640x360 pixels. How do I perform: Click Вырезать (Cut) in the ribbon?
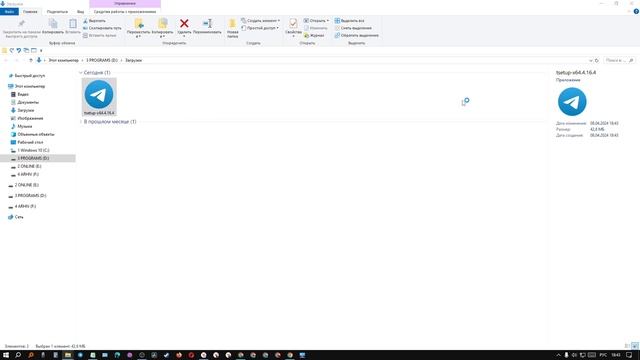coord(94,21)
